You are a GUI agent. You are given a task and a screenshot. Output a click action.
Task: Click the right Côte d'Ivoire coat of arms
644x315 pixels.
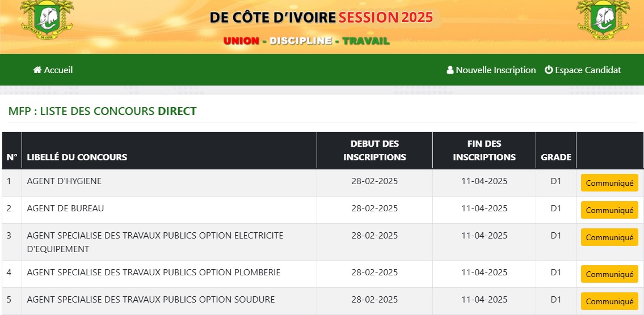tap(603, 18)
